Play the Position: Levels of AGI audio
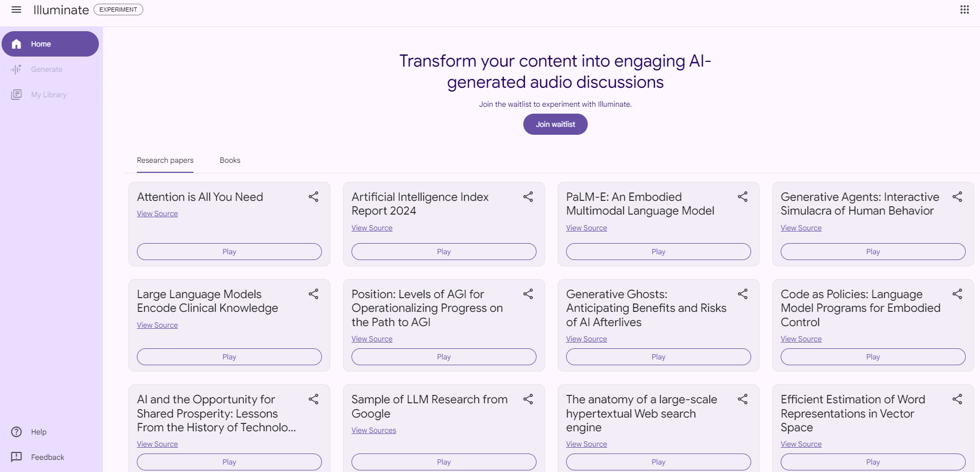Viewport: 980px width, 472px height. pos(444,357)
